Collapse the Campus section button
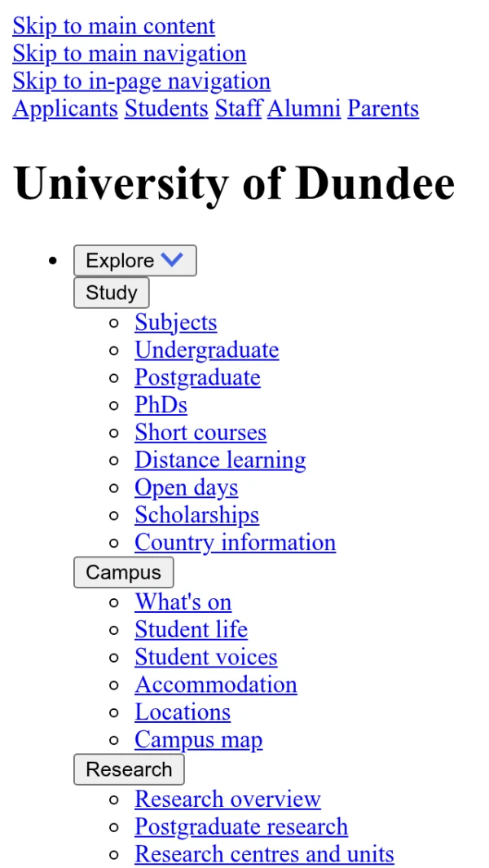This screenshot has width=489, height=868. click(124, 572)
